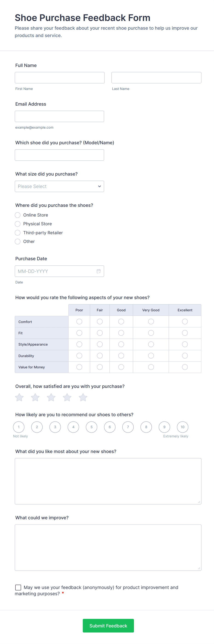
Task: Click the What could we improve textarea
Action: pyautogui.click(x=108, y=547)
